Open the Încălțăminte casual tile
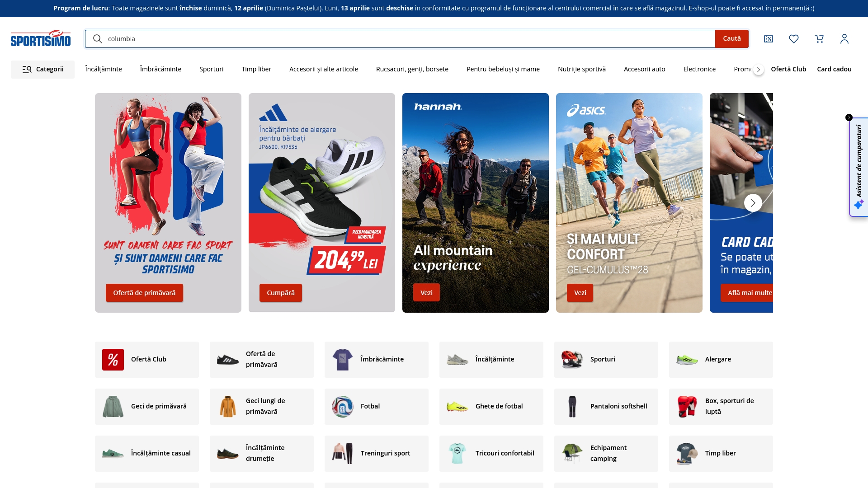The width and height of the screenshot is (868, 488). (147, 454)
